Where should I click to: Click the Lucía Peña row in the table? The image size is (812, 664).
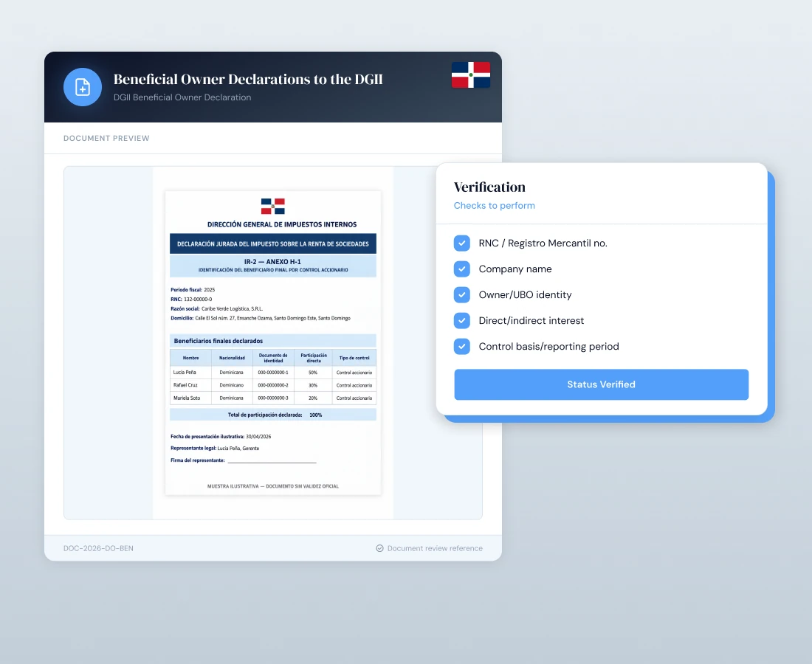pos(273,372)
